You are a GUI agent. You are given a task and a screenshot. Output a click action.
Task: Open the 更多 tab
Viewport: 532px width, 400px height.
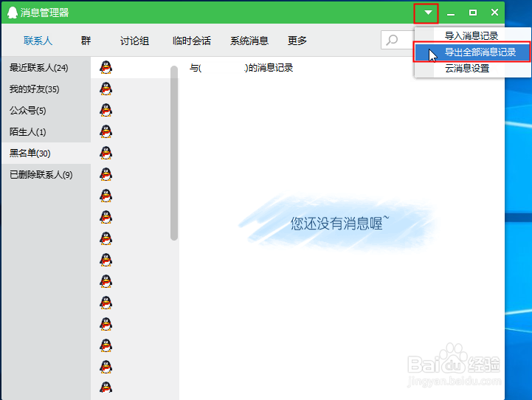297,41
